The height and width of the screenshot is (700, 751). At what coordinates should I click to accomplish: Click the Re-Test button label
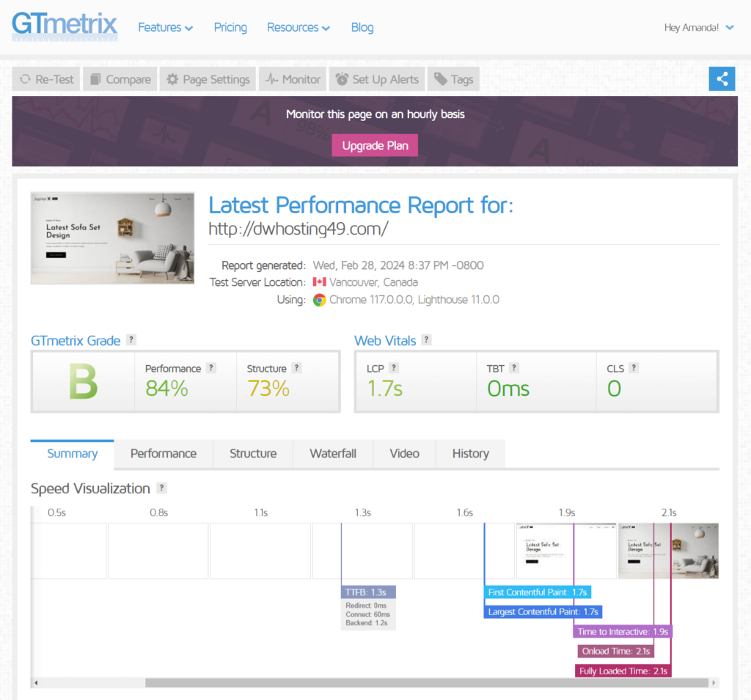[x=54, y=79]
